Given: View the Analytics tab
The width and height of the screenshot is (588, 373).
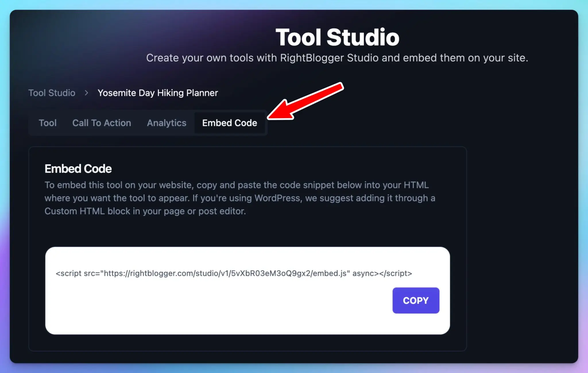Looking at the screenshot, I should coord(167,123).
